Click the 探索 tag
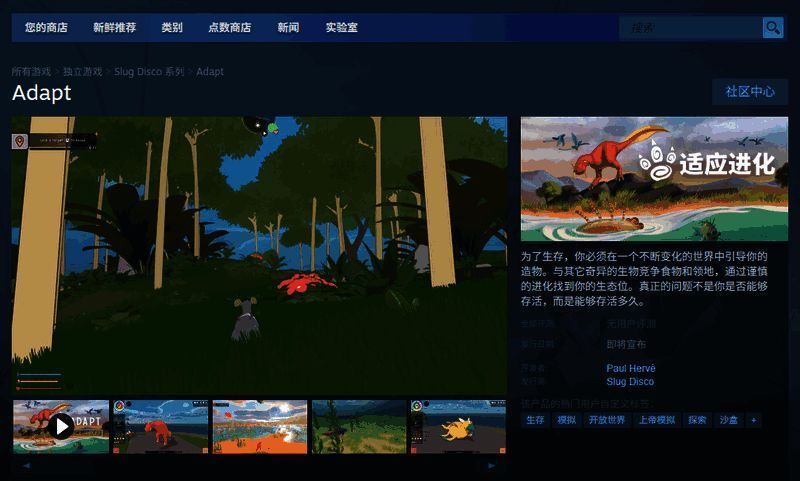The width and height of the screenshot is (800, 481). pos(697,420)
